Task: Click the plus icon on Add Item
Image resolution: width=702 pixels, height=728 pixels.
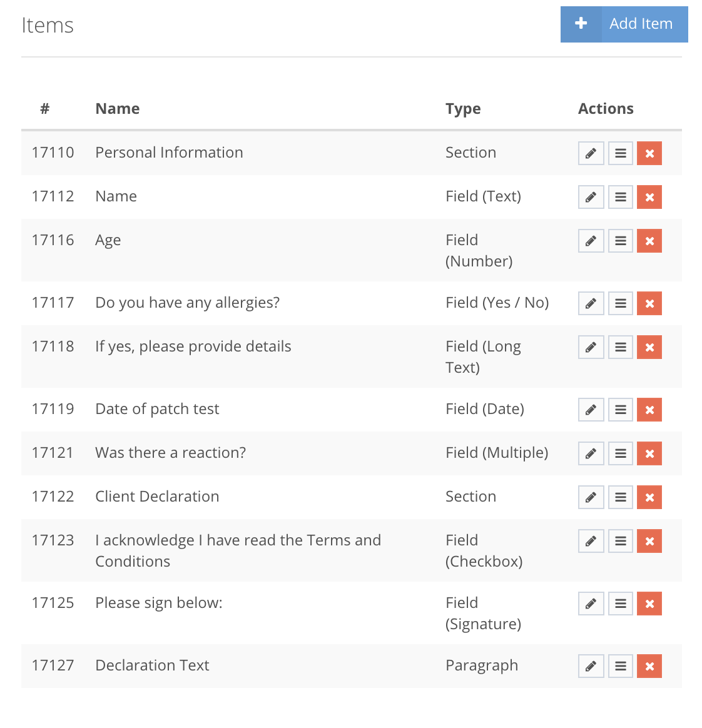Action: point(581,24)
